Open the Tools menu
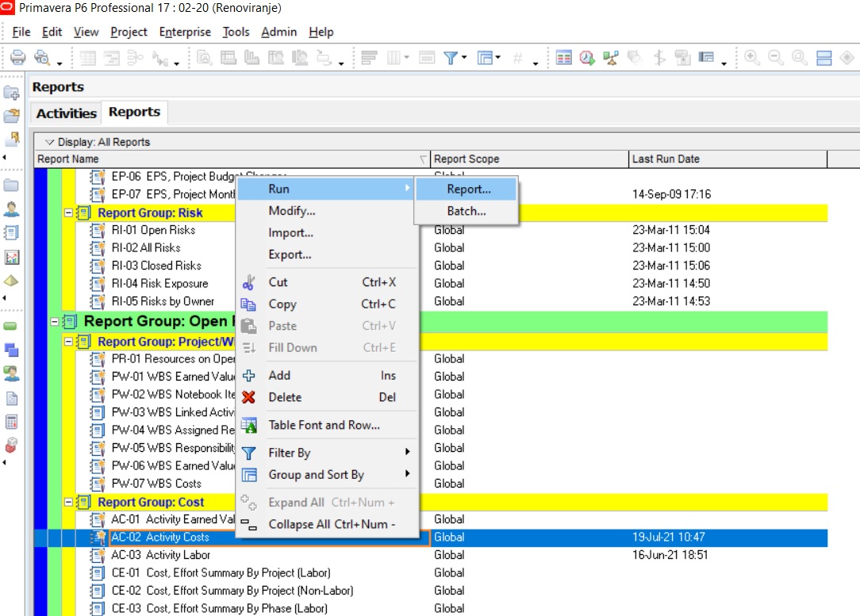This screenshot has height=616, width=860. [x=236, y=32]
